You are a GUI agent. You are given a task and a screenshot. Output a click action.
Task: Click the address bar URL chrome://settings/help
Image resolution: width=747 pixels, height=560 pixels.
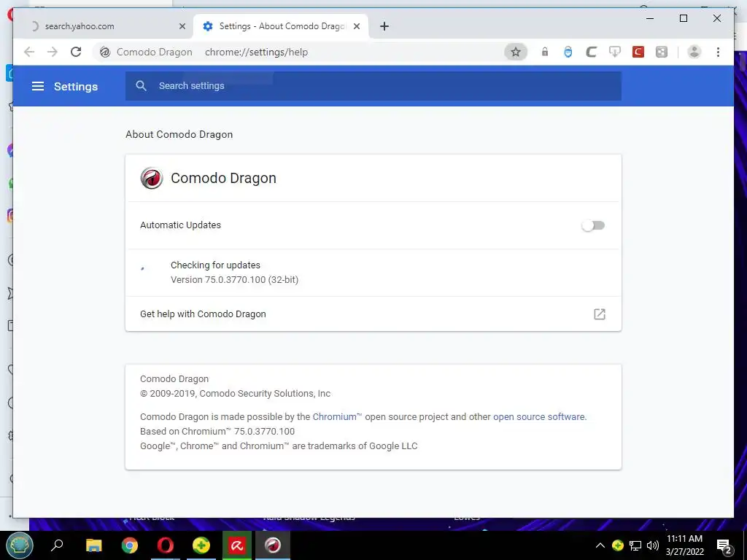(256, 52)
